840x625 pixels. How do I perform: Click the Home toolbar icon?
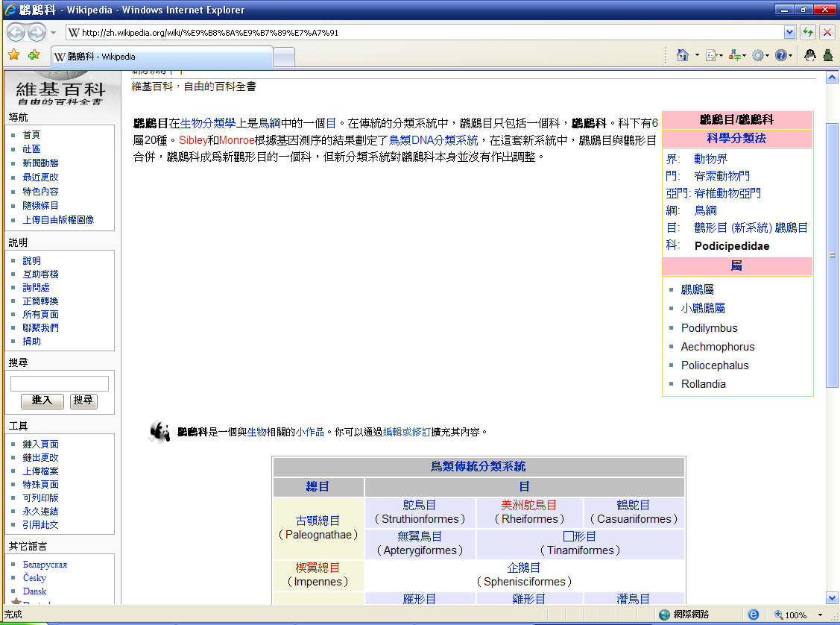(x=682, y=55)
